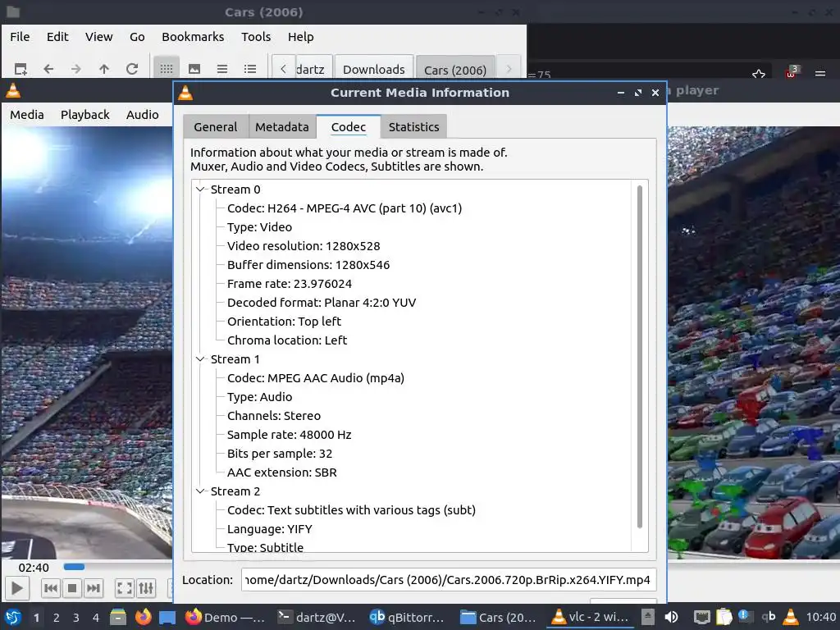
Task: Switch file manager to icon view
Action: [167, 69]
